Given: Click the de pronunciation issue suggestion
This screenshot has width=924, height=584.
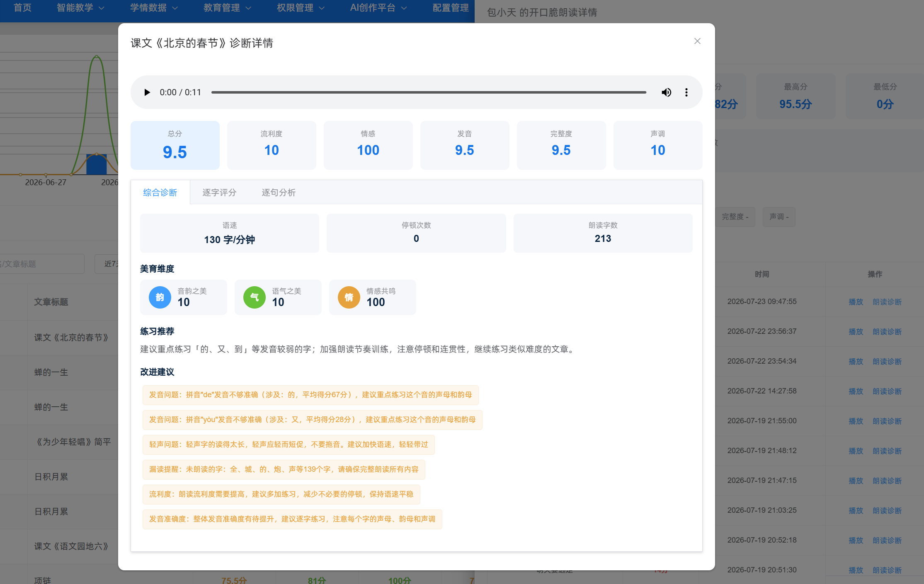Looking at the screenshot, I should [x=310, y=395].
